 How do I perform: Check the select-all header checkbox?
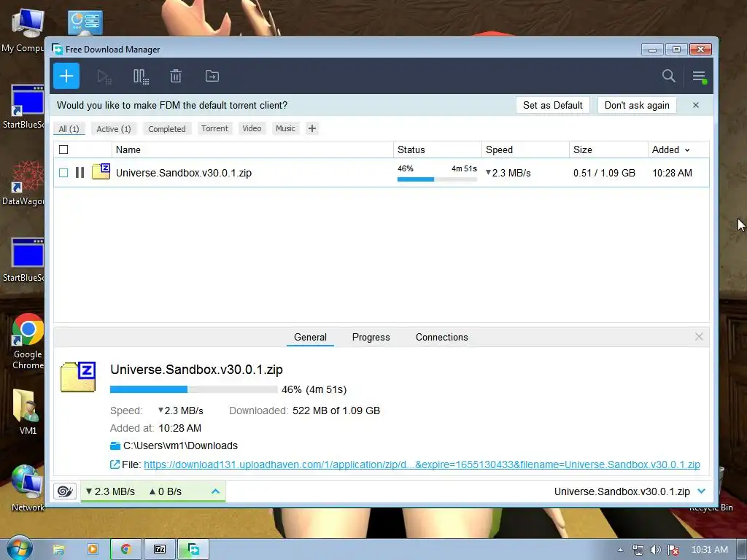click(63, 149)
